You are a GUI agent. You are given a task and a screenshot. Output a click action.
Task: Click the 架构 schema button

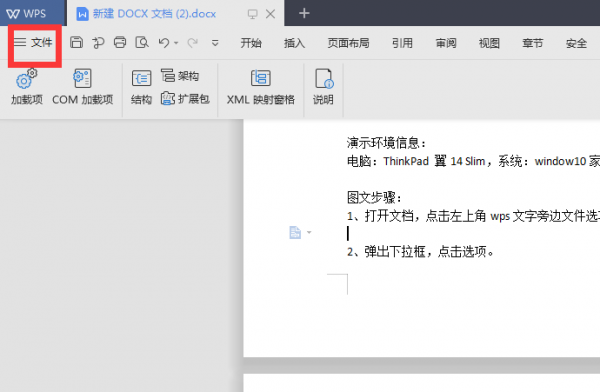click(180, 76)
